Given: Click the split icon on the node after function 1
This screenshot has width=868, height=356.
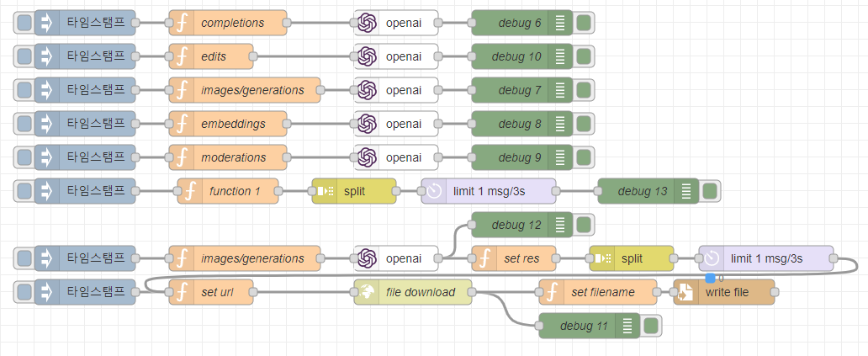Looking at the screenshot, I should tap(325, 191).
